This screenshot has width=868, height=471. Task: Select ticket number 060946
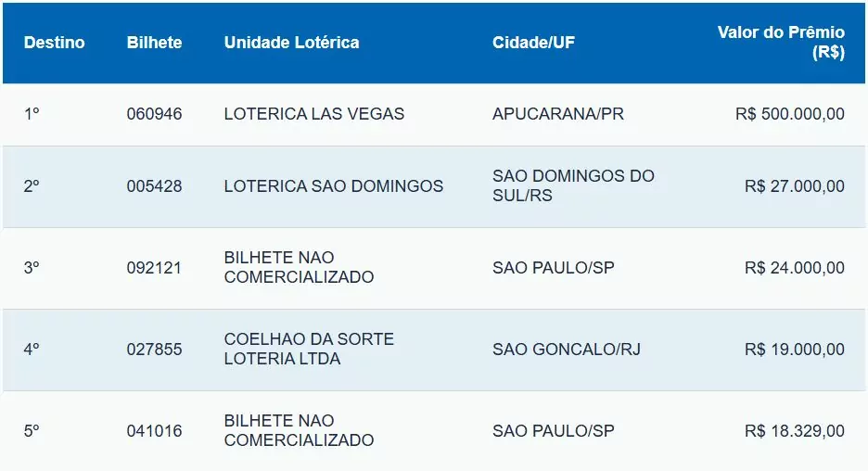[x=154, y=114]
